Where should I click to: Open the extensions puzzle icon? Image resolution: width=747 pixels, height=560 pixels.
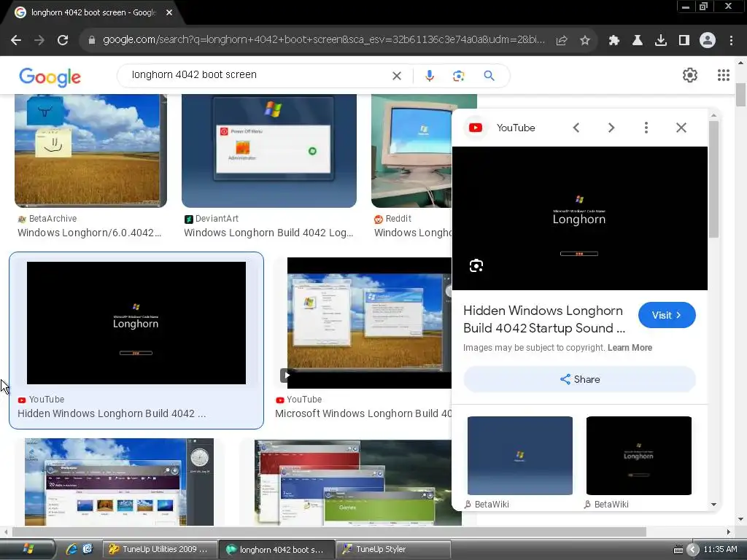click(x=614, y=41)
